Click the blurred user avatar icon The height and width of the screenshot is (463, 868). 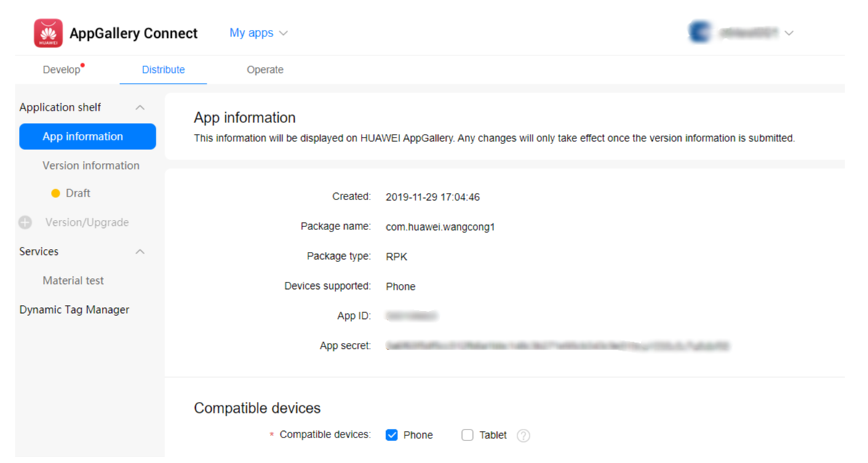click(x=700, y=33)
